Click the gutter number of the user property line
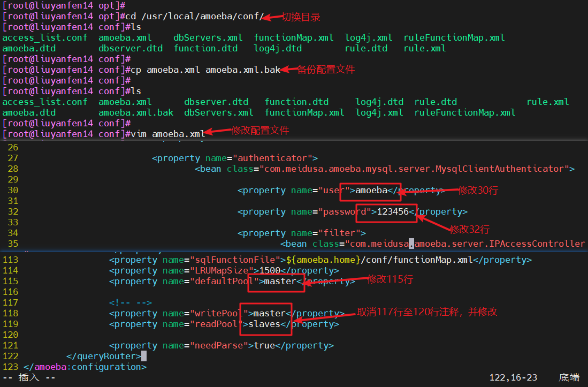Screen dimensions: 588x387 pos(13,190)
